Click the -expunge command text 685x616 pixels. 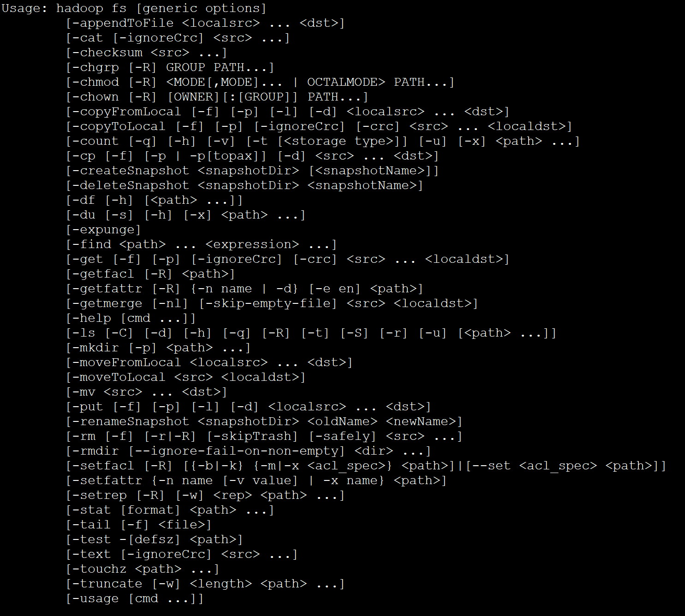103,230
